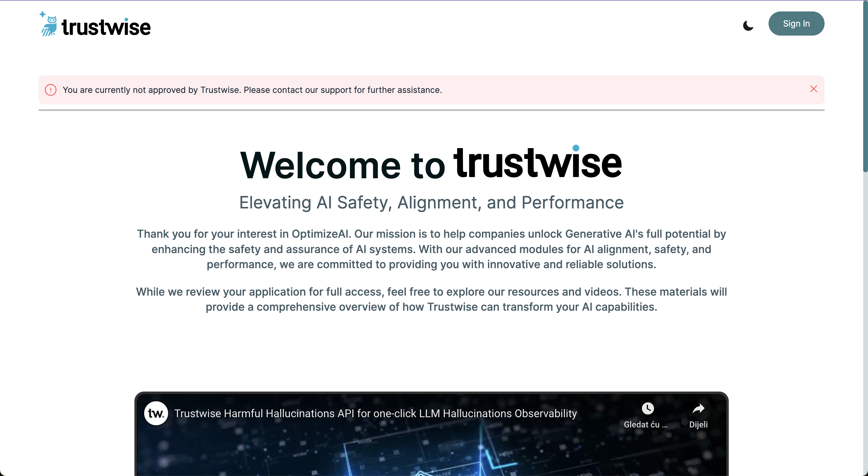Click the Dijeli share arrow icon

click(698, 408)
